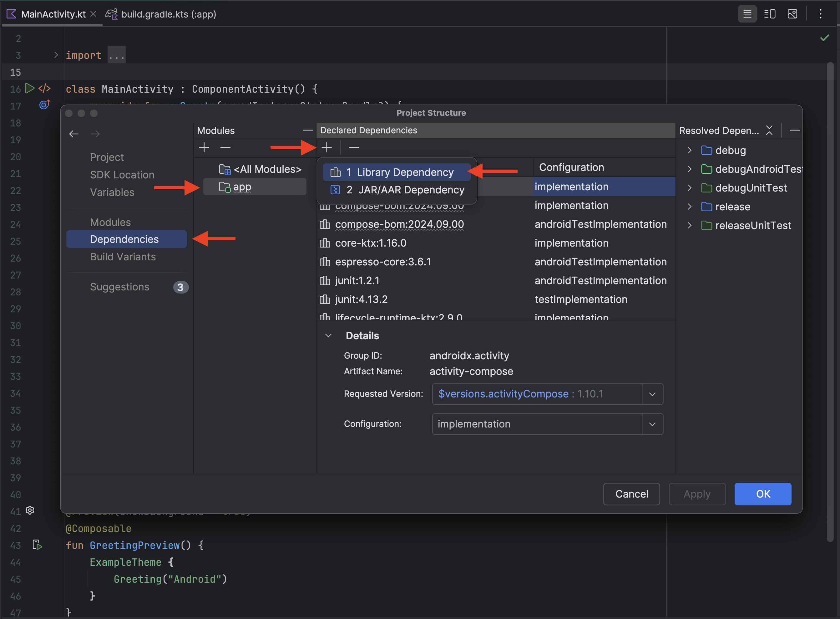Run MainActivity from the gutter play icon

30,89
